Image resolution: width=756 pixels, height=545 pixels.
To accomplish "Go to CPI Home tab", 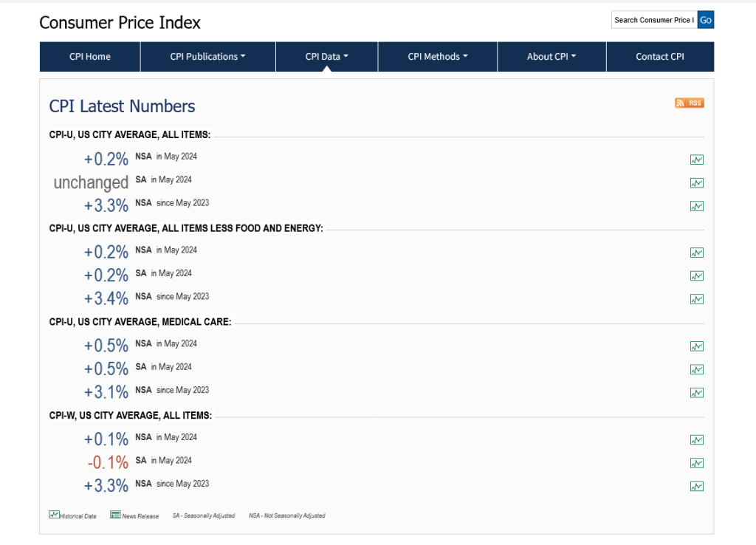I will click(x=90, y=57).
